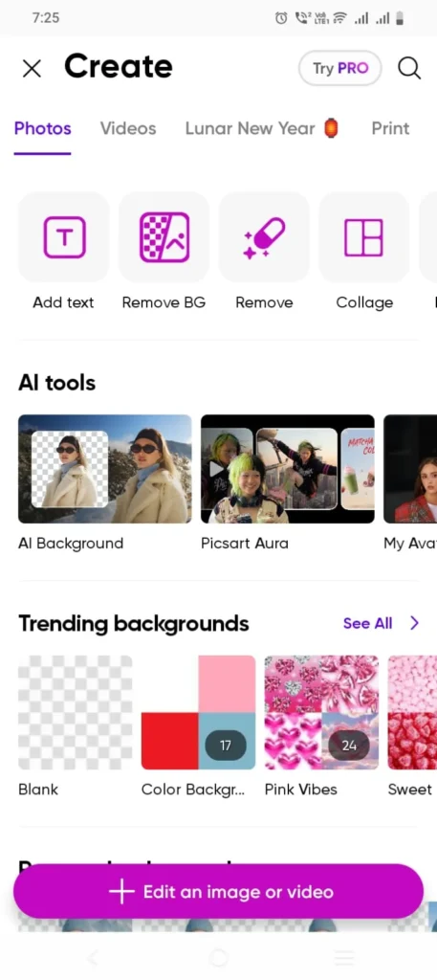The image size is (437, 980).
Task: Tap the Collage label
Action: click(x=364, y=302)
